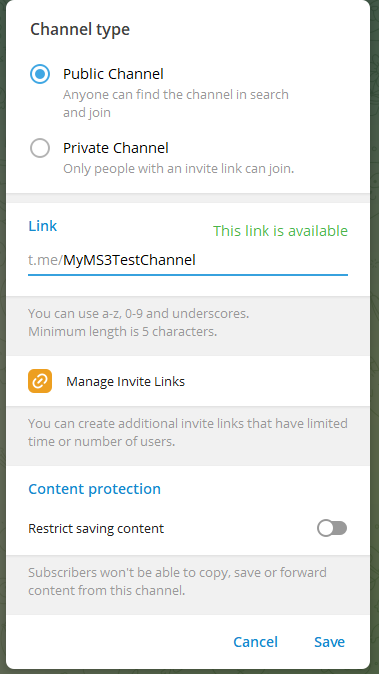Toggle the Restrict saving content switch

332,528
